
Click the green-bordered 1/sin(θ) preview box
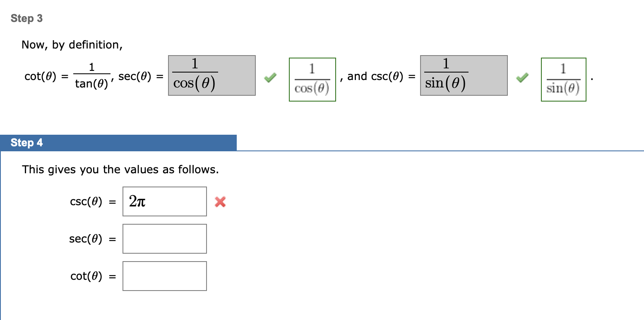pyautogui.click(x=563, y=80)
